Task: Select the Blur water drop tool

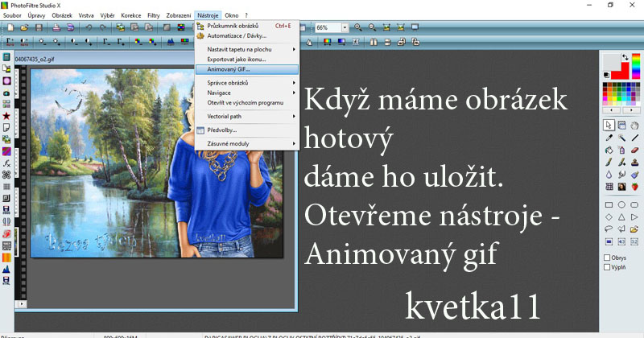Action: click(x=609, y=175)
